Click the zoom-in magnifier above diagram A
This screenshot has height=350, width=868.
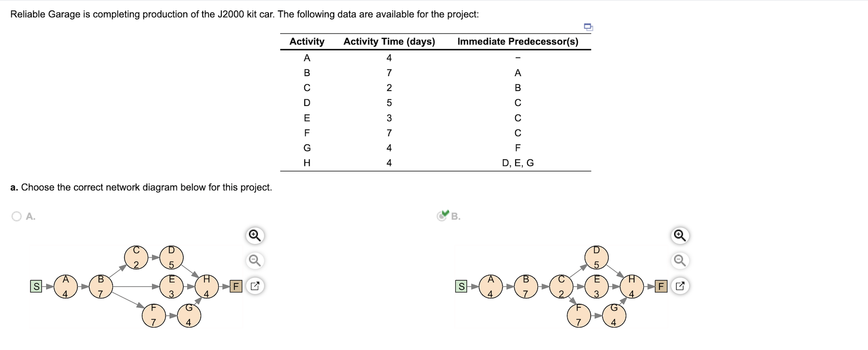(254, 235)
